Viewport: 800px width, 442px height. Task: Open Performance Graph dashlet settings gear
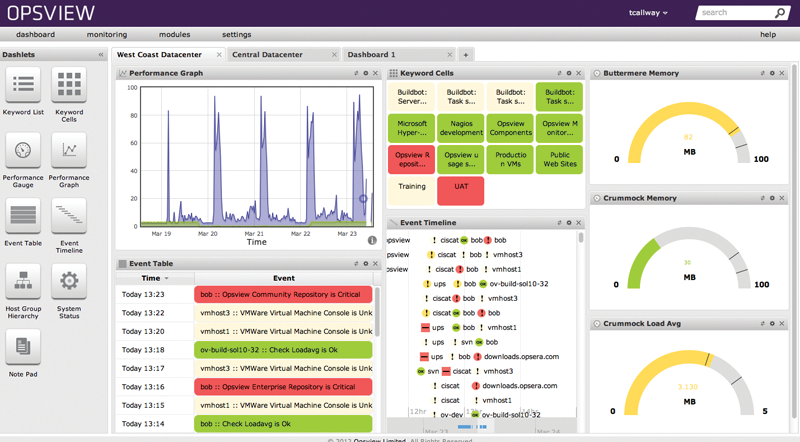point(366,73)
